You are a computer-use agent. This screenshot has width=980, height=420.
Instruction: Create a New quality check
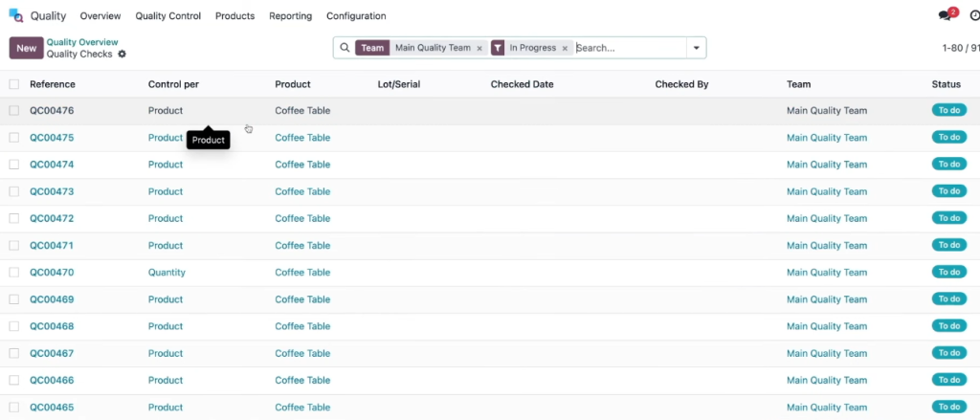click(26, 48)
